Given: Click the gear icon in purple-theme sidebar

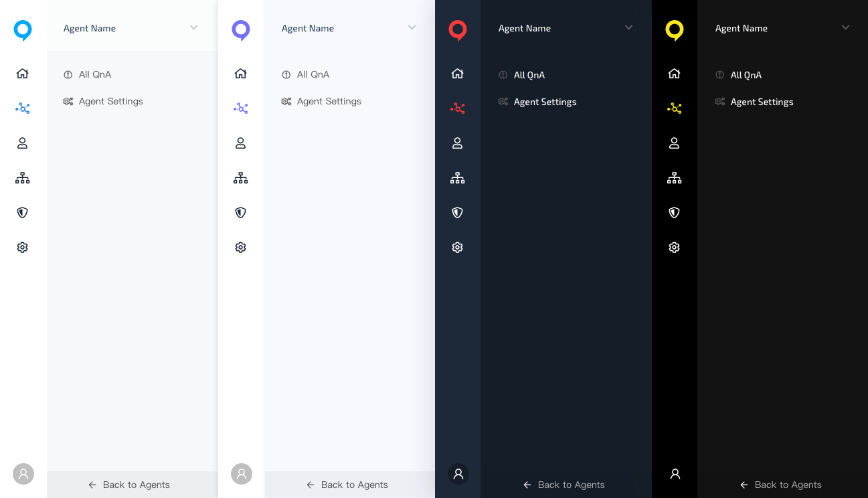Looking at the screenshot, I should coord(241,248).
